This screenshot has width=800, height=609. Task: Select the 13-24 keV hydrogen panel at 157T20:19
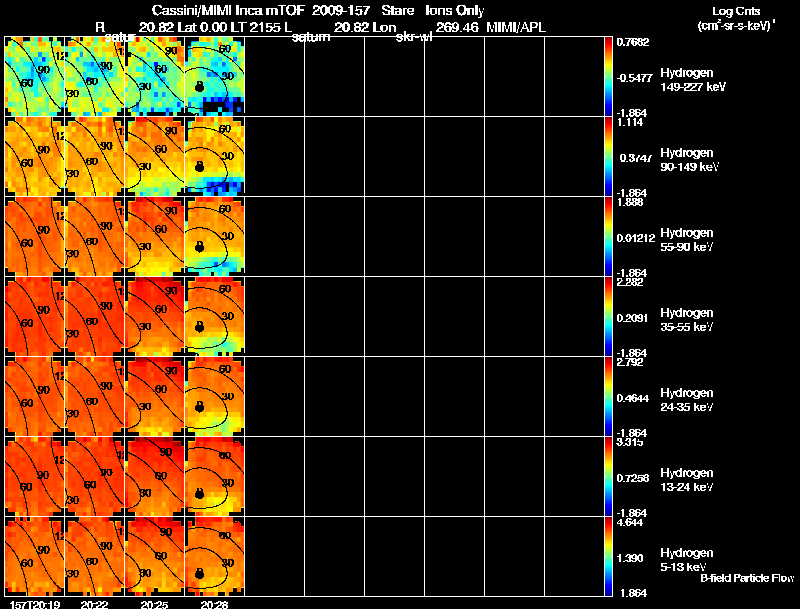[35, 476]
